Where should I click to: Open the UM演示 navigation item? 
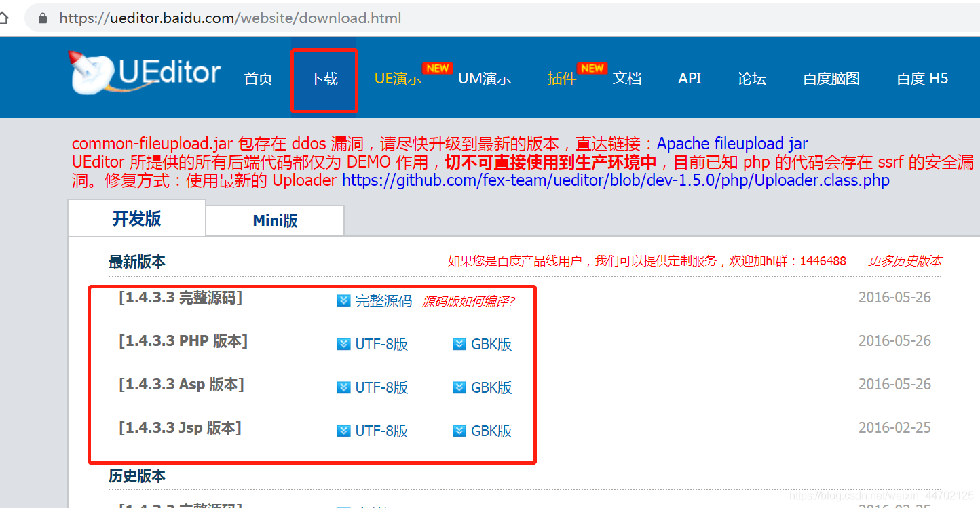coord(485,79)
